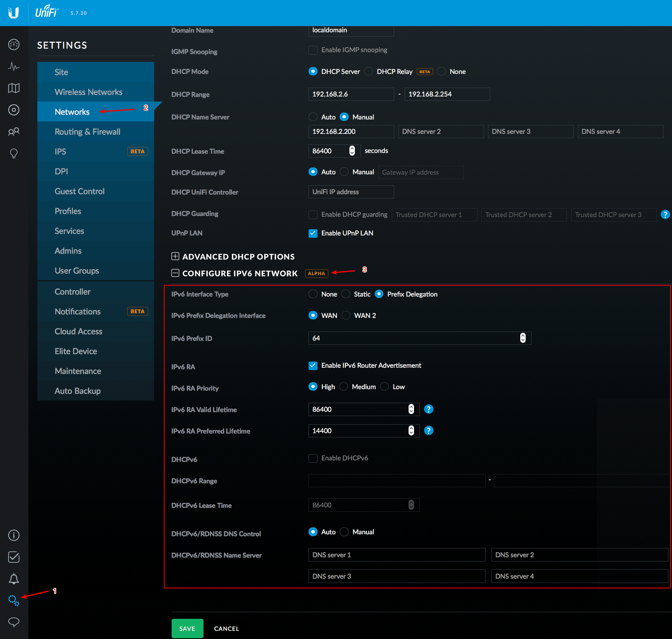This screenshot has width=672, height=639.
Task: Click the Ubiquiti U logo
Action: (14, 13)
